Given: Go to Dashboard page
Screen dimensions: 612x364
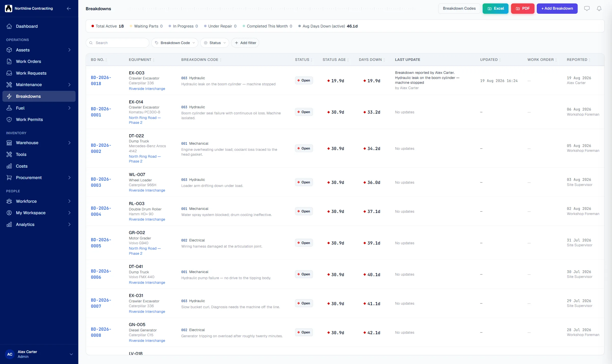Looking at the screenshot, I should pyautogui.click(x=39, y=26).
